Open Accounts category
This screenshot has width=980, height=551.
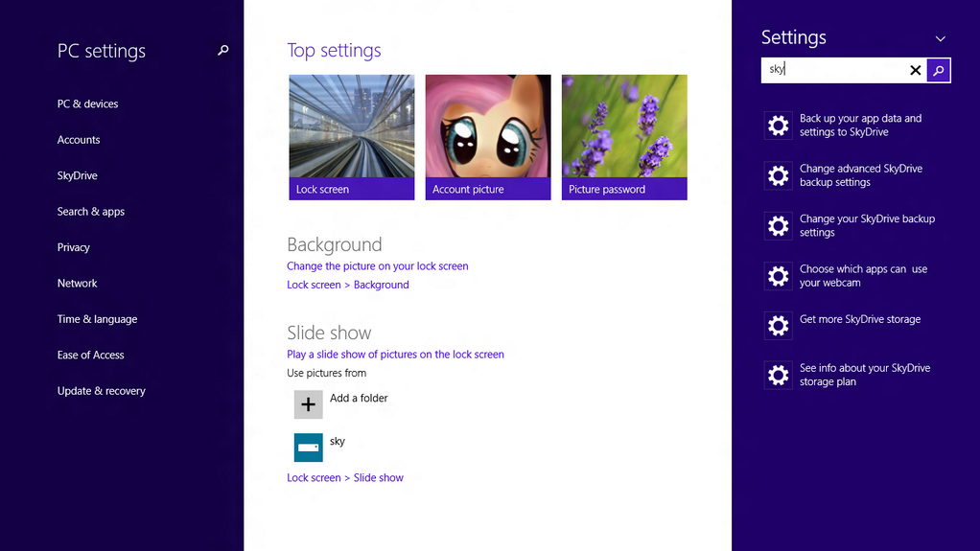click(x=78, y=139)
